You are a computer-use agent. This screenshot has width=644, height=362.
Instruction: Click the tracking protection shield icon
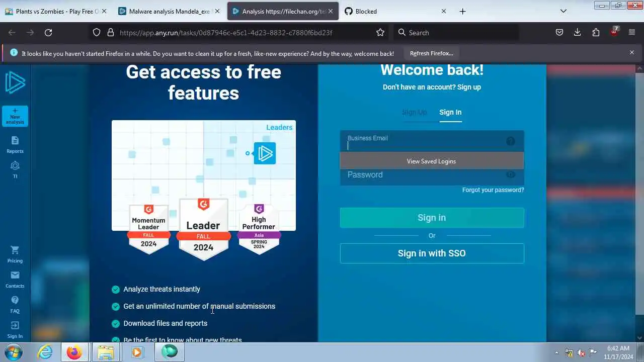point(97,32)
